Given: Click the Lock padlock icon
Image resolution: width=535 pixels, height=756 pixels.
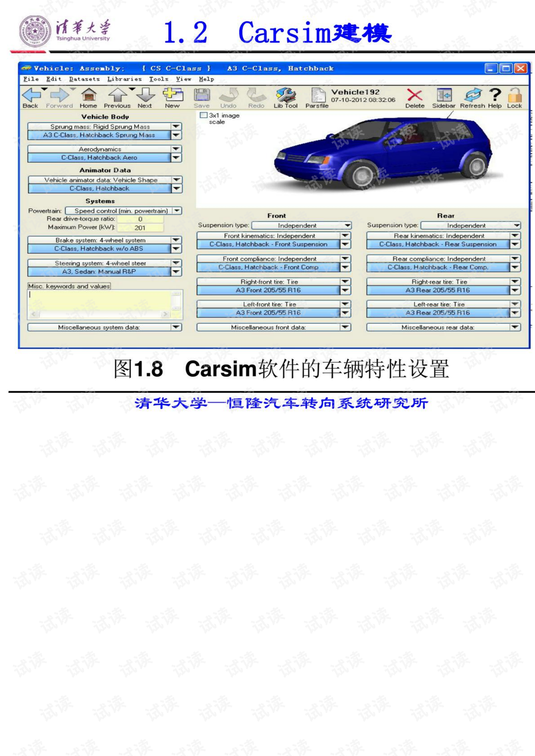Looking at the screenshot, I should pyautogui.click(x=514, y=96).
